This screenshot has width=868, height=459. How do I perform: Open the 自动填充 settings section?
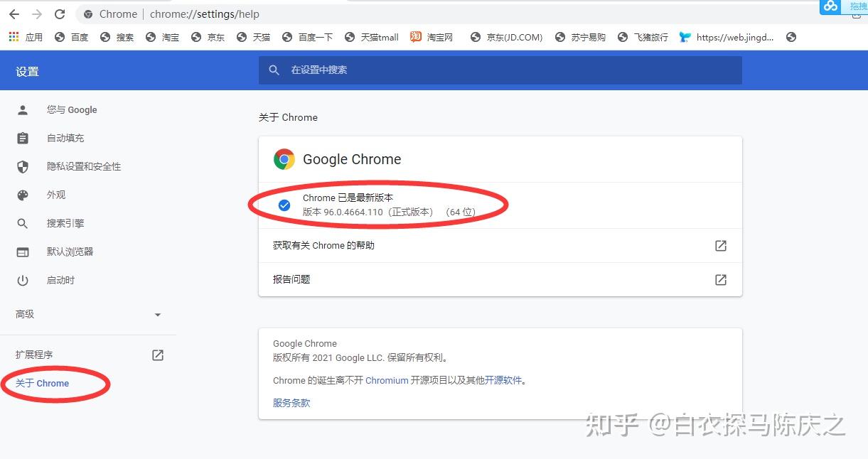point(65,138)
